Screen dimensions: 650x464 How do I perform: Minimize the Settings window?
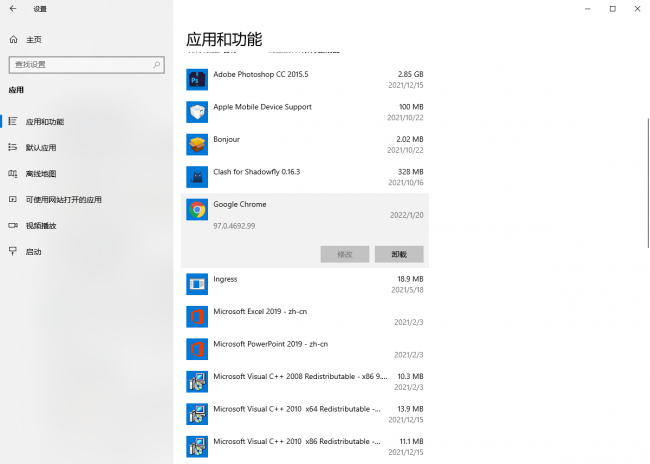(587, 9)
